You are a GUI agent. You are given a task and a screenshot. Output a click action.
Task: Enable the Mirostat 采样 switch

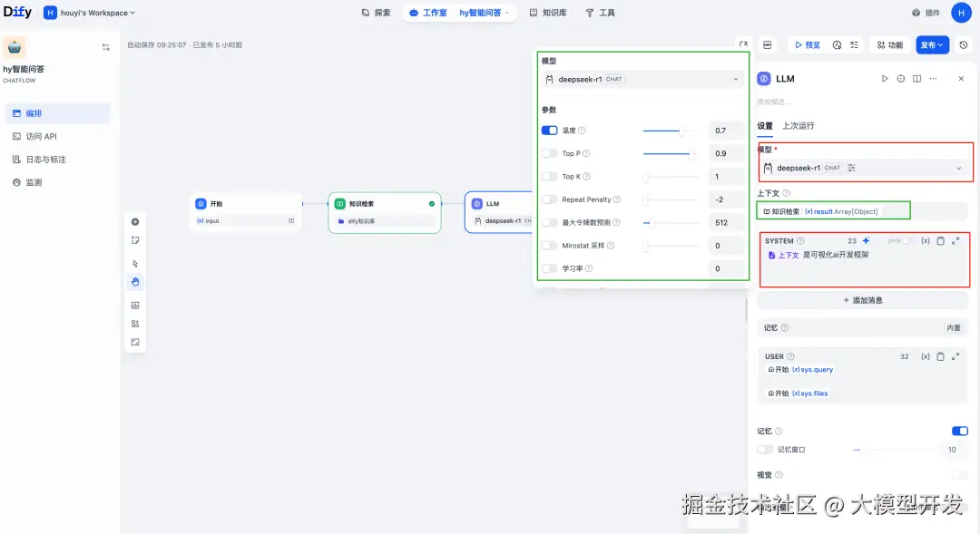pos(549,246)
